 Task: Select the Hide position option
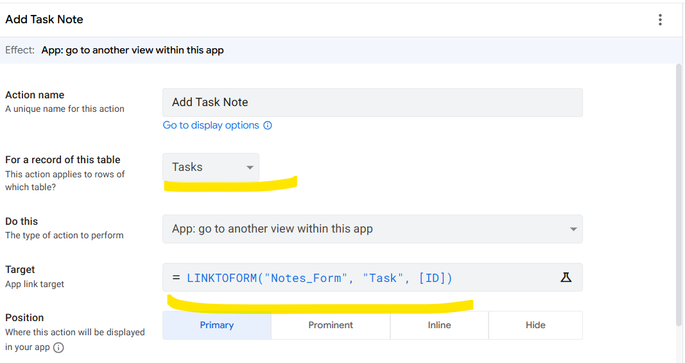point(535,325)
